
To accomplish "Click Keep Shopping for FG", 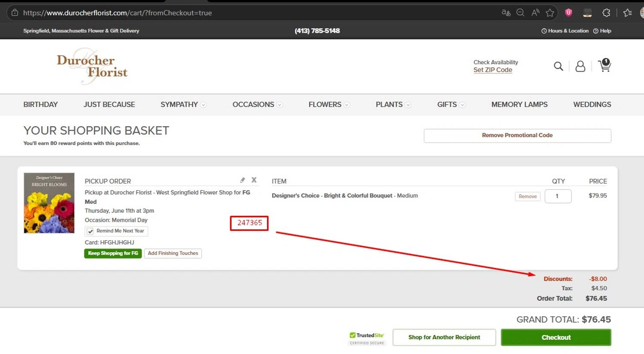I will coord(113,254).
